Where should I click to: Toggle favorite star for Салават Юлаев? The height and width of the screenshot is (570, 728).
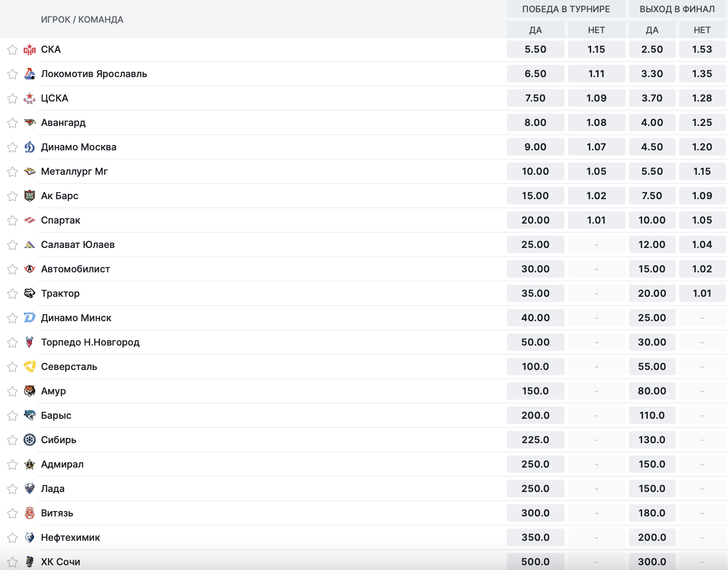pyautogui.click(x=12, y=245)
